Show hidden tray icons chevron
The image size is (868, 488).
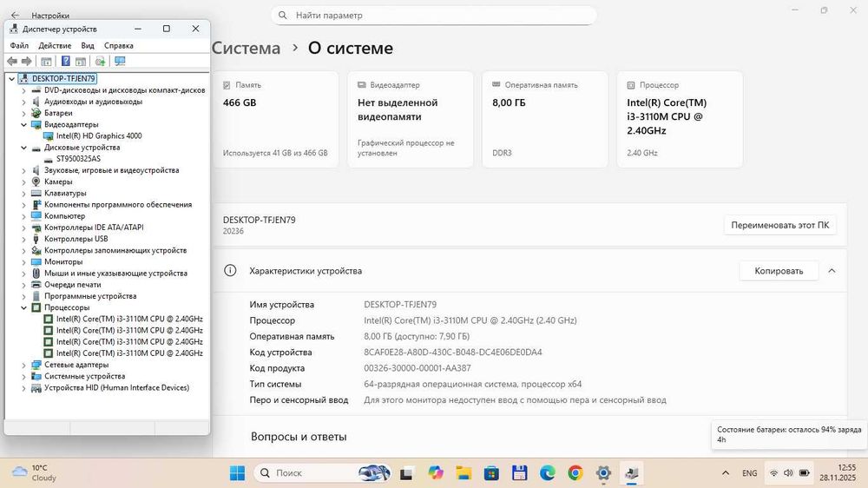click(725, 473)
